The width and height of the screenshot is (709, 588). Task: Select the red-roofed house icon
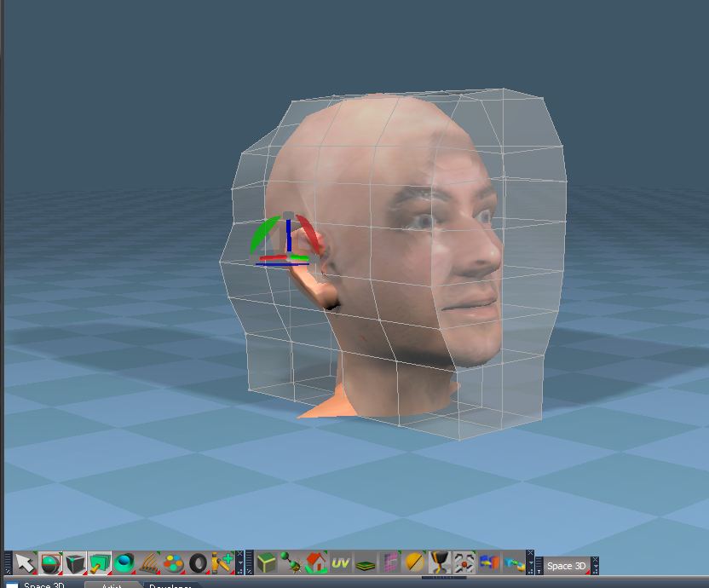coord(316,563)
